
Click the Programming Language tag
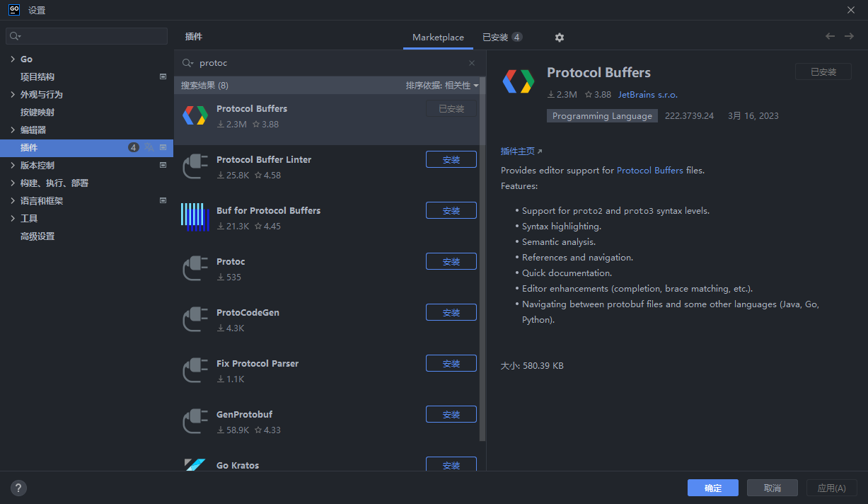602,115
